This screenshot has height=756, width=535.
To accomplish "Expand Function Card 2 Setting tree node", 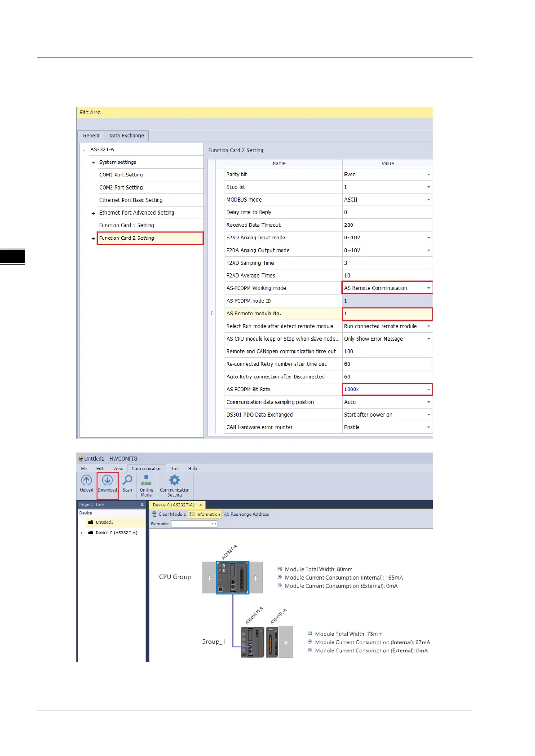I will 93,238.
